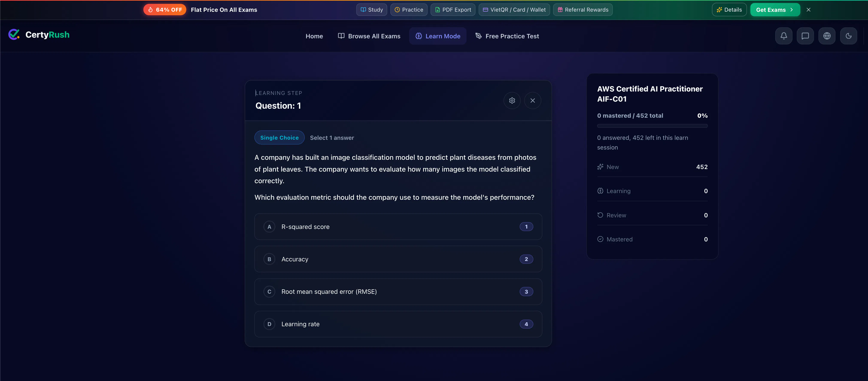Click the Mastered checkmark icon
868x381 pixels.
click(601, 239)
